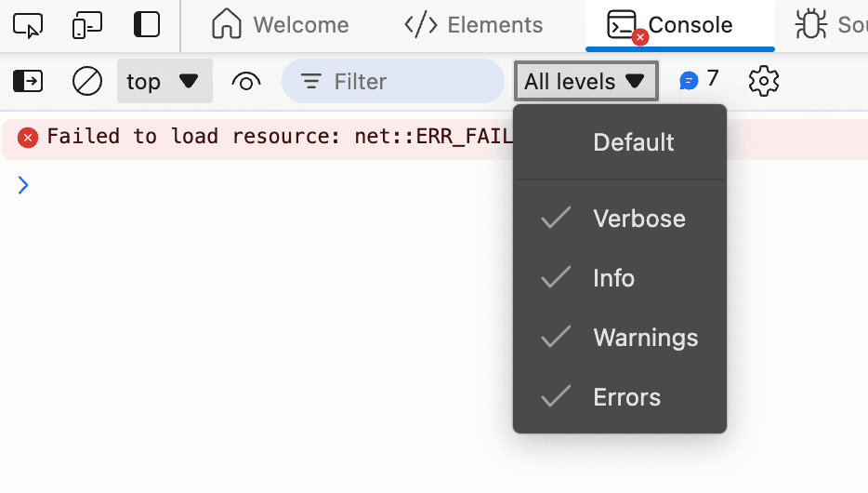868x493 pixels.
Task: Click the red error icon in the message
Action: pyautogui.click(x=28, y=138)
